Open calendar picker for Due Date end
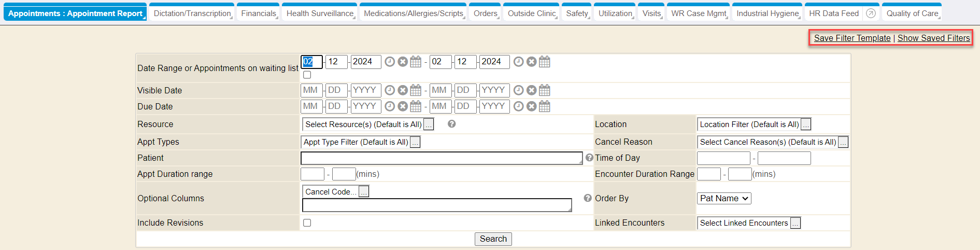980x250 pixels. click(x=544, y=107)
